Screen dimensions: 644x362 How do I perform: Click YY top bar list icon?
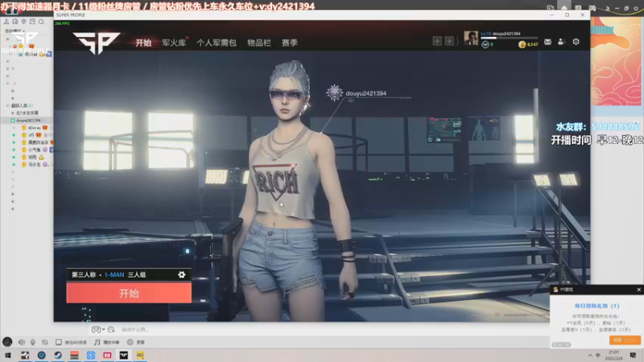click(578, 8)
